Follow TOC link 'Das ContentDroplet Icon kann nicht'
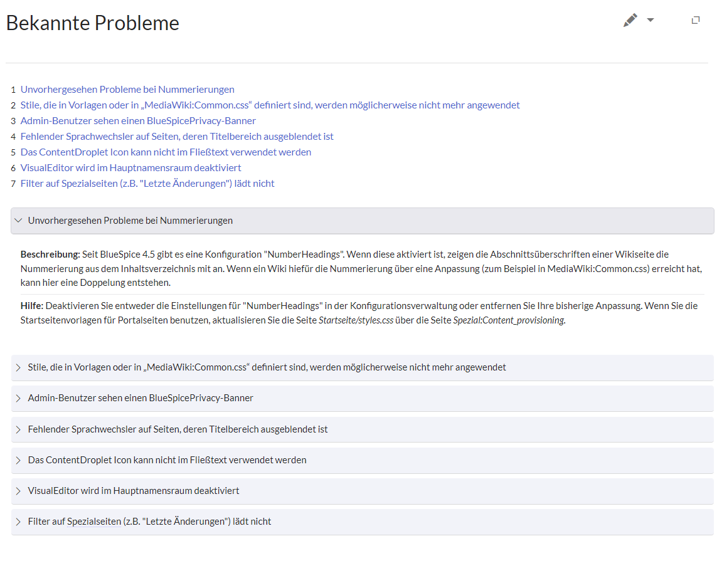 (x=166, y=152)
